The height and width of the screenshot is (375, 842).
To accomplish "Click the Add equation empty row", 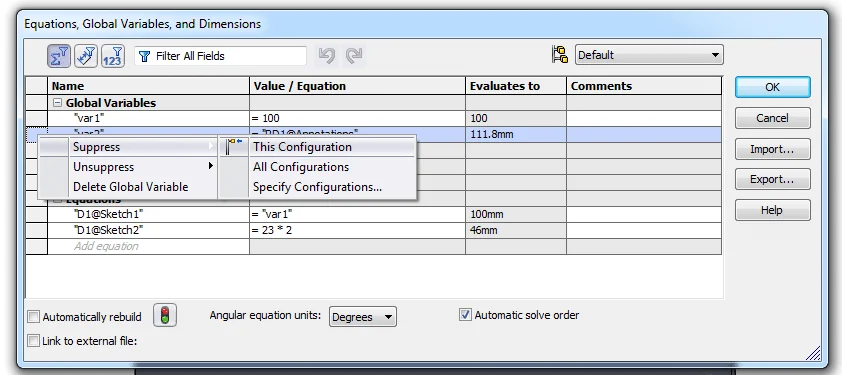I will (x=148, y=246).
